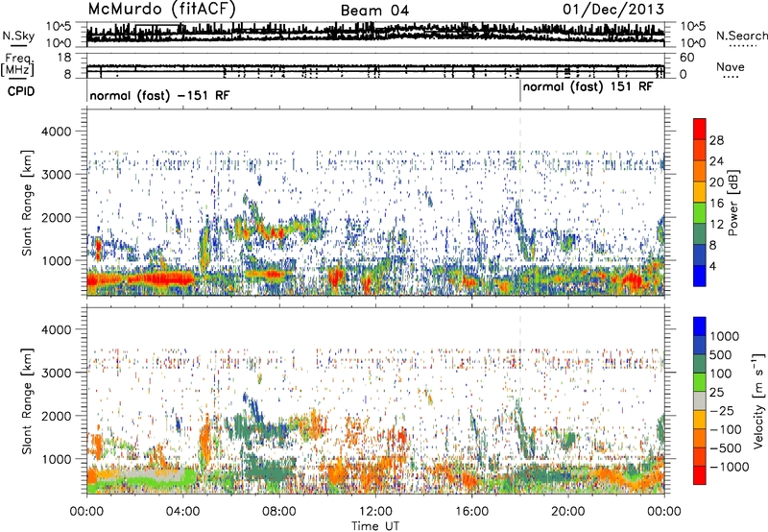The image size is (768, 532).
Task: Click the '2000' tick on the velocity panel
Action: 59,416
